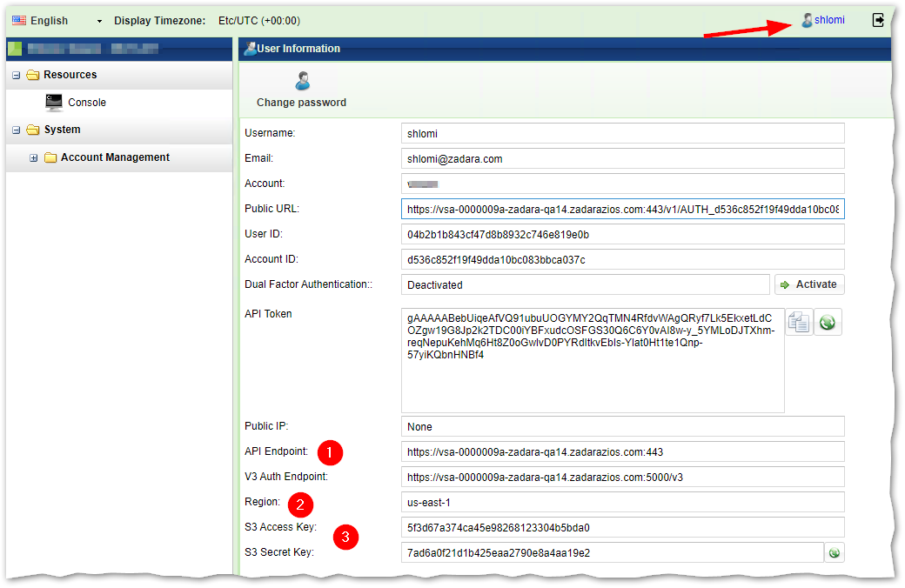Log out via the exit icon
This screenshot has width=905, height=588.
click(878, 18)
